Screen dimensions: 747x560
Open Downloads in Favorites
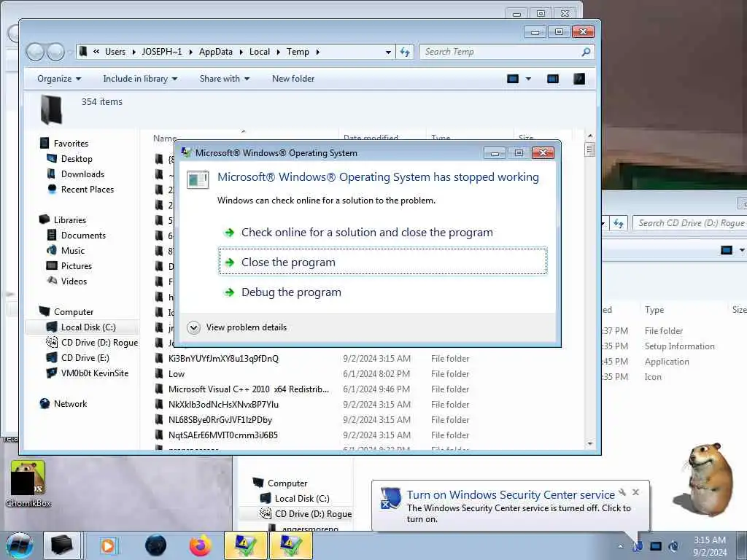pyautogui.click(x=82, y=174)
